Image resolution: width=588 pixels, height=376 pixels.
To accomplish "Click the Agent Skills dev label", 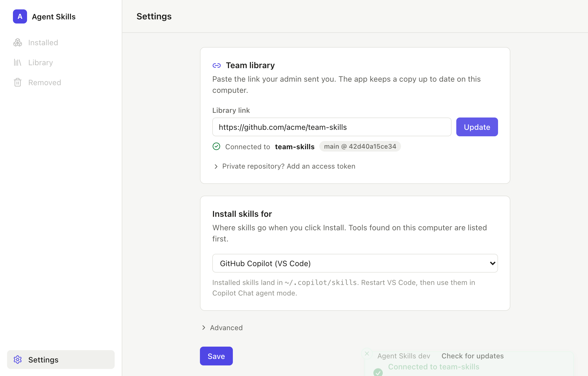I will (x=404, y=356).
